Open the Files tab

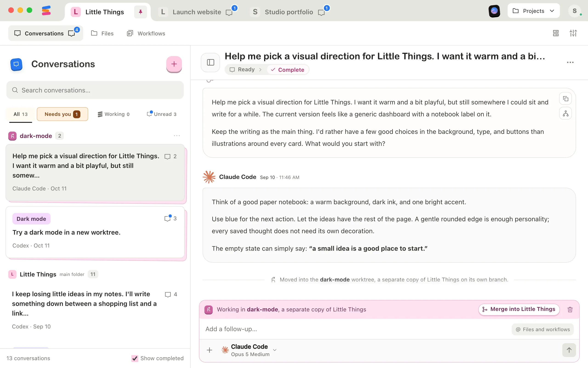(x=102, y=33)
